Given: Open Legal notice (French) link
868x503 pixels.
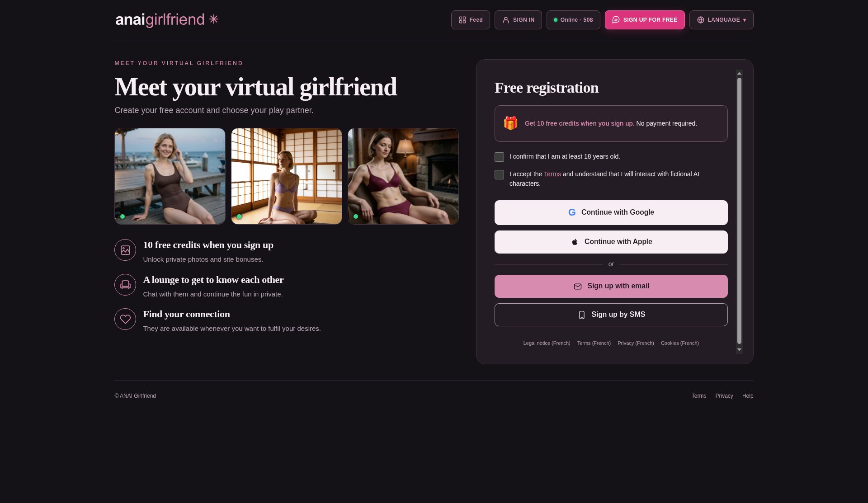Looking at the screenshot, I should (x=547, y=343).
